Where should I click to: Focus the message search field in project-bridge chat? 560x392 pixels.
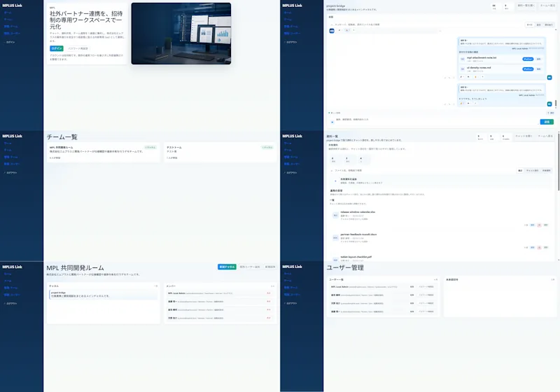pos(425,24)
